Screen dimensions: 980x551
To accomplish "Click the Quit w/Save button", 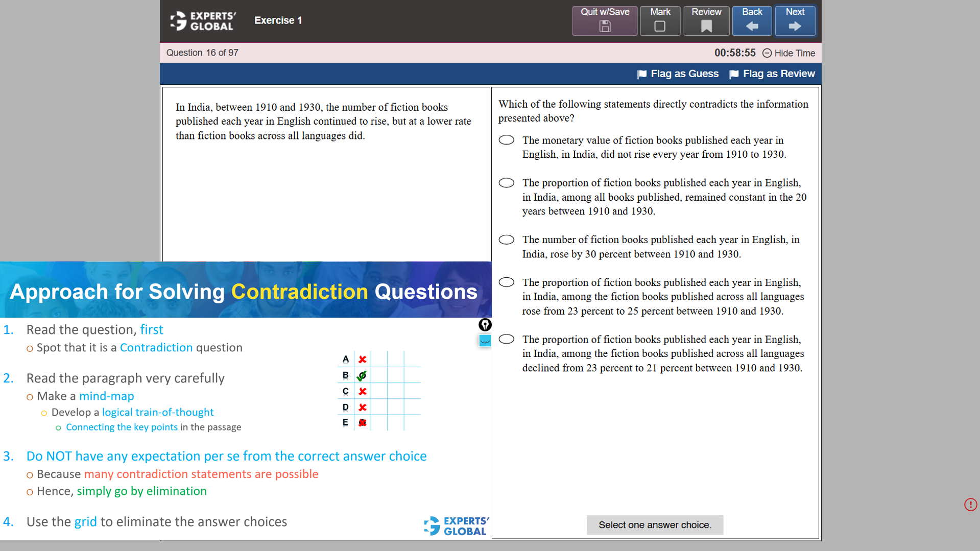I will point(605,20).
